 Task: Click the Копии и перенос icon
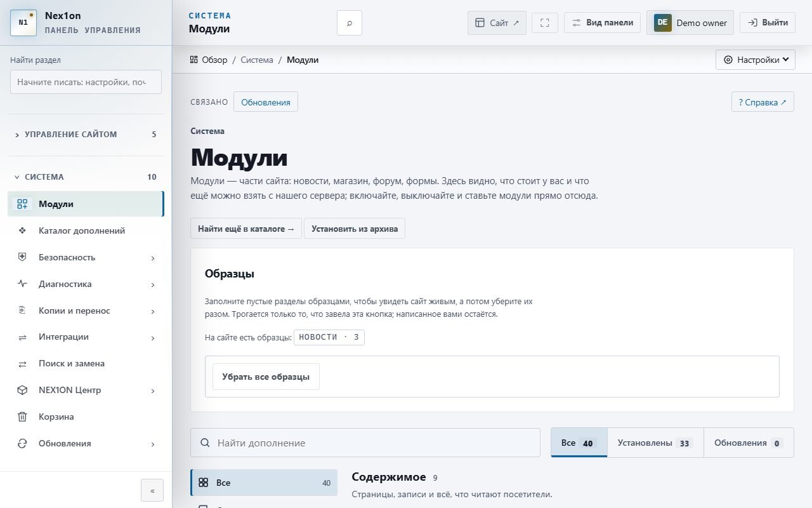tap(22, 311)
